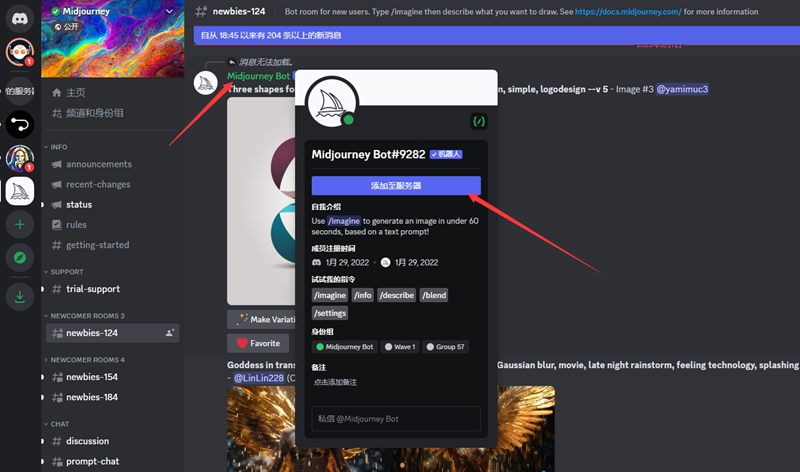
Task: Click the Group 57 role tag
Action: point(445,347)
